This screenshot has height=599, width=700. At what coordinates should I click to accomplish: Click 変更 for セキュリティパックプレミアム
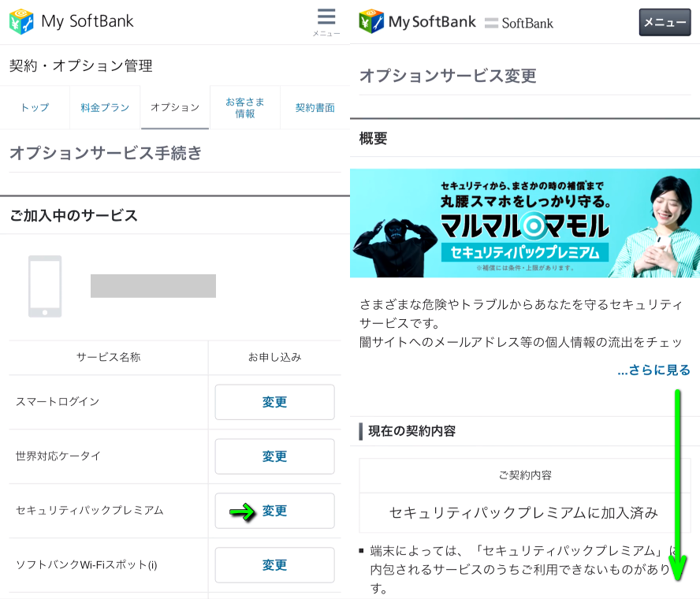click(x=274, y=511)
